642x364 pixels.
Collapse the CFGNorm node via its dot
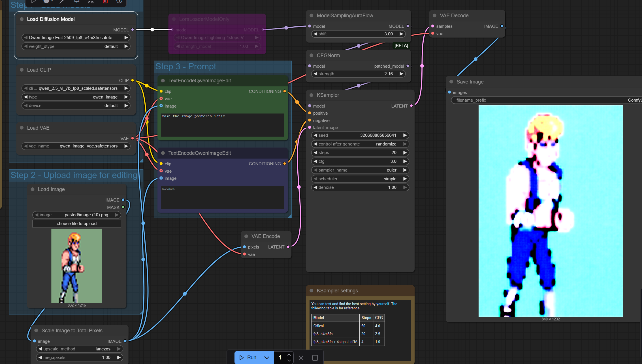(311, 55)
